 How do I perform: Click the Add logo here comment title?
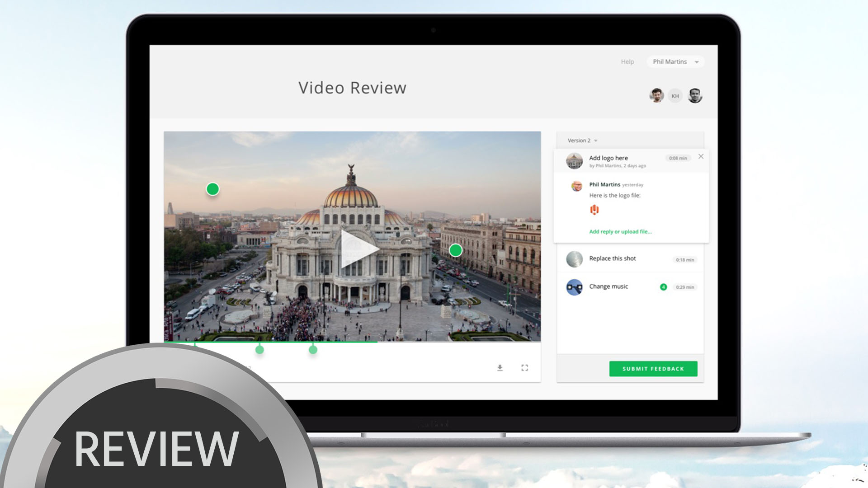click(x=608, y=158)
